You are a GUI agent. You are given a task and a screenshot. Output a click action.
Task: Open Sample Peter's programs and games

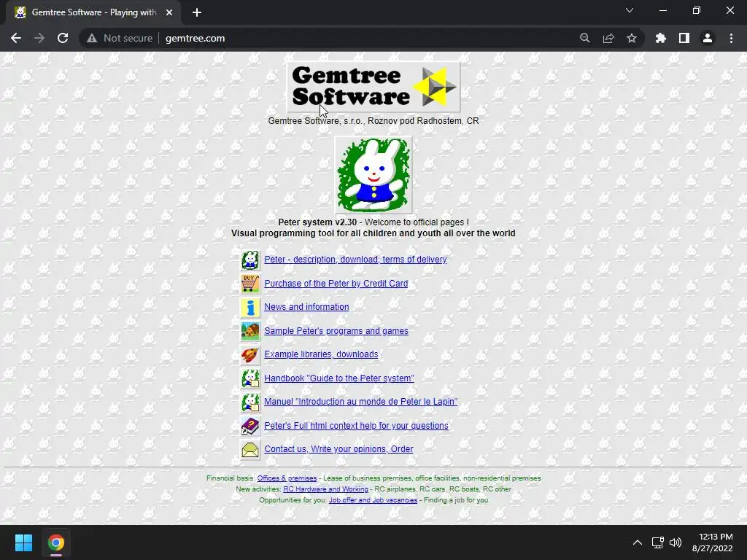(x=336, y=331)
